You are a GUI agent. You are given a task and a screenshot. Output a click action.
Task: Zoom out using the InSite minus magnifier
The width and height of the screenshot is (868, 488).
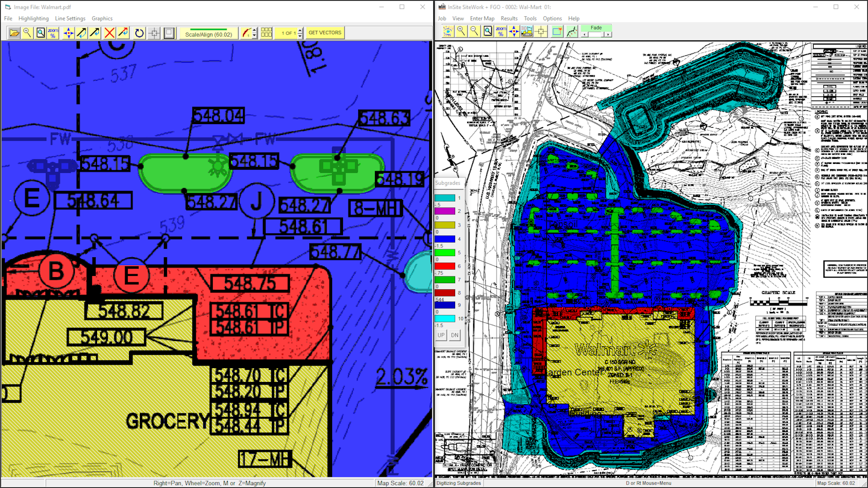474,31
